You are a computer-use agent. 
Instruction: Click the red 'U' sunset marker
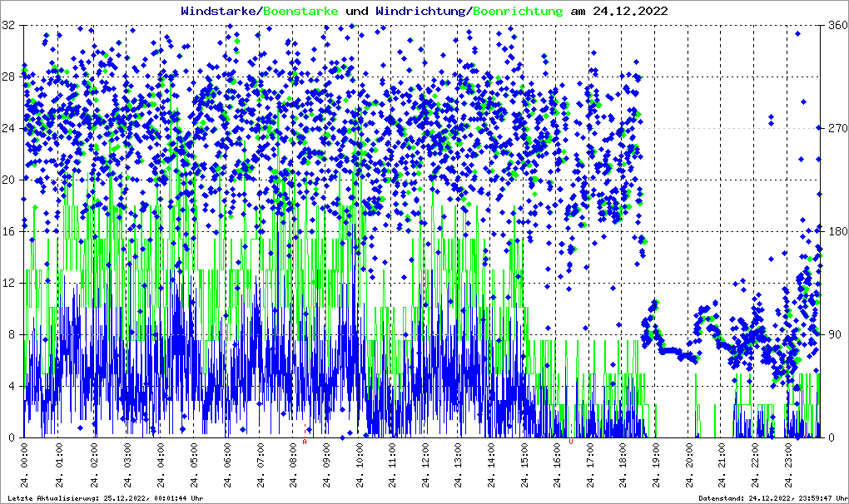pos(571,442)
